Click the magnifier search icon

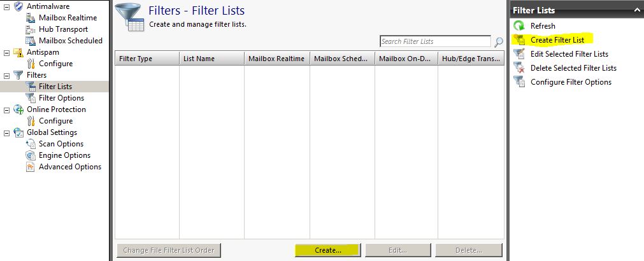coord(498,42)
